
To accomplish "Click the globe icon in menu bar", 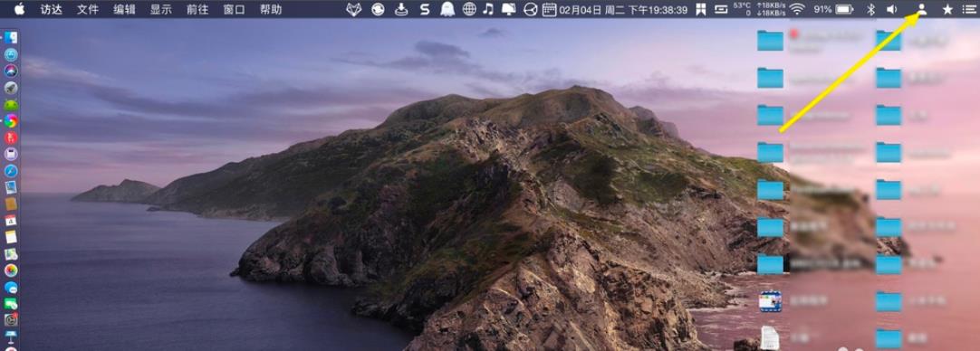I will click(x=469, y=9).
